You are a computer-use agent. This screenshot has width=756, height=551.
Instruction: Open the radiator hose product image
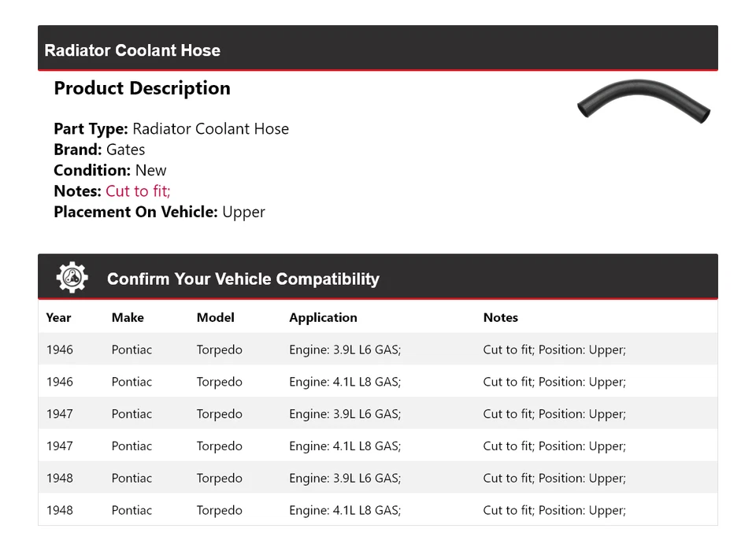pos(643,101)
